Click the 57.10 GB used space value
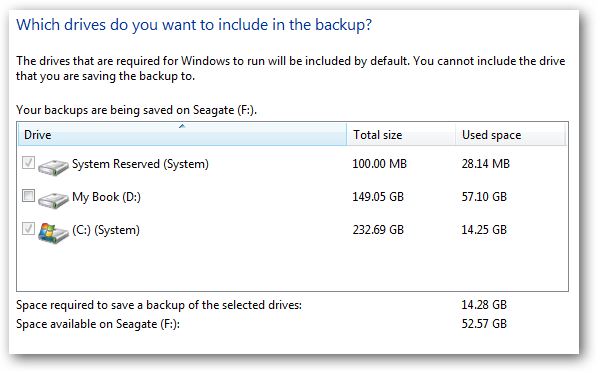This screenshot has height=377, width=605. (x=484, y=197)
